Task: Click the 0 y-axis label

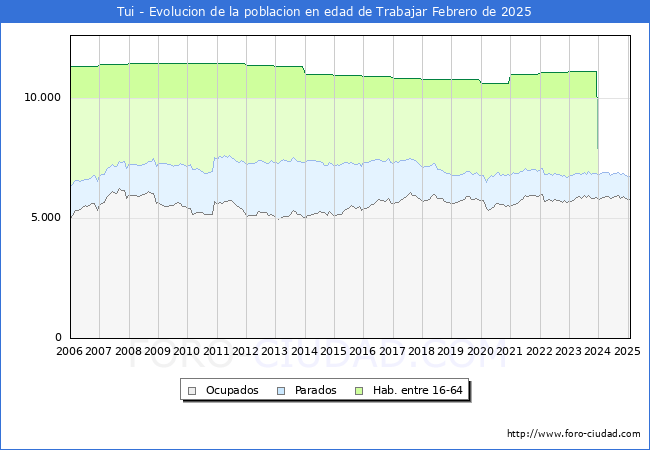Action: point(58,338)
